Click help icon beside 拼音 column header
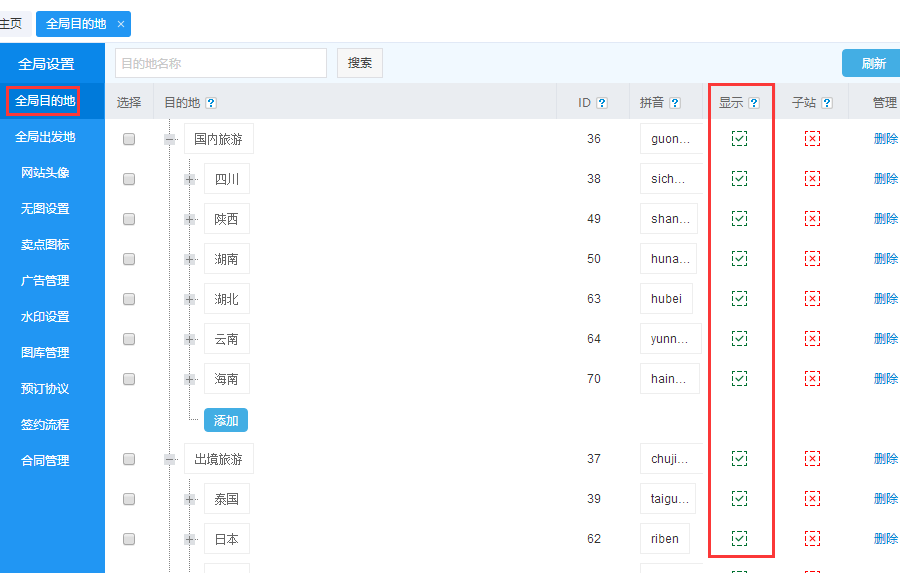900x573 pixels. point(675,102)
